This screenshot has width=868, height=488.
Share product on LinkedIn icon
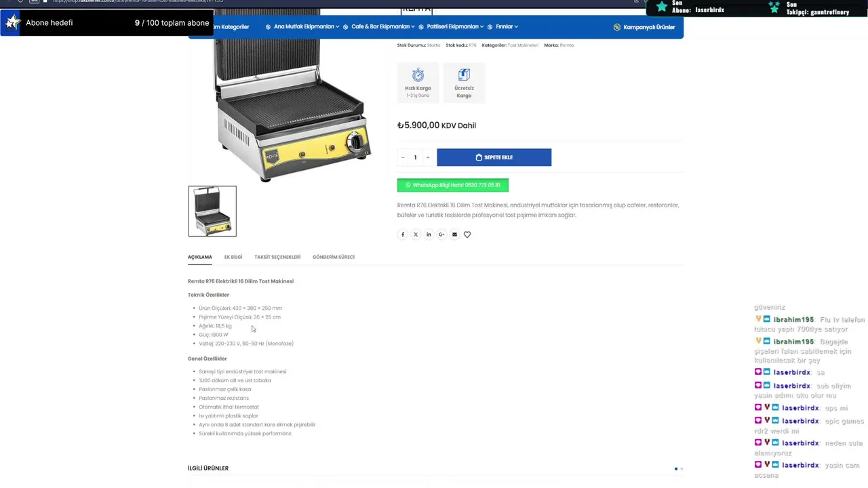pos(429,235)
